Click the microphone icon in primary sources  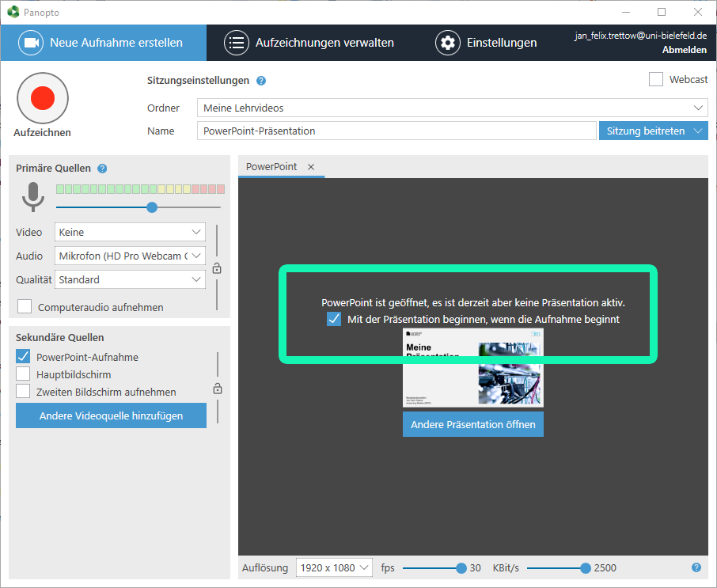[32, 196]
